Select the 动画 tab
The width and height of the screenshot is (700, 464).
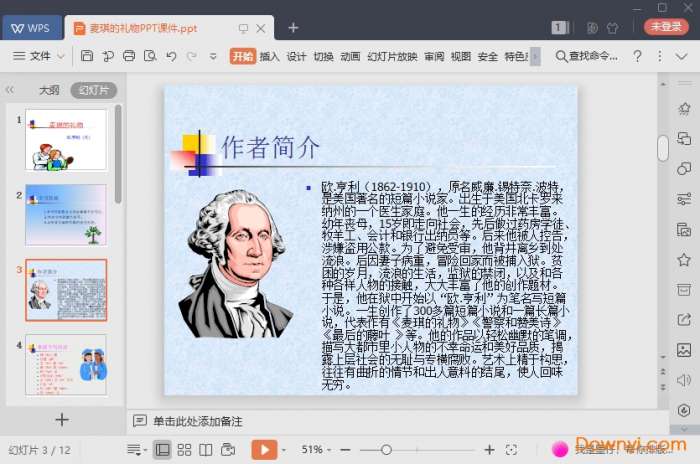(x=350, y=56)
